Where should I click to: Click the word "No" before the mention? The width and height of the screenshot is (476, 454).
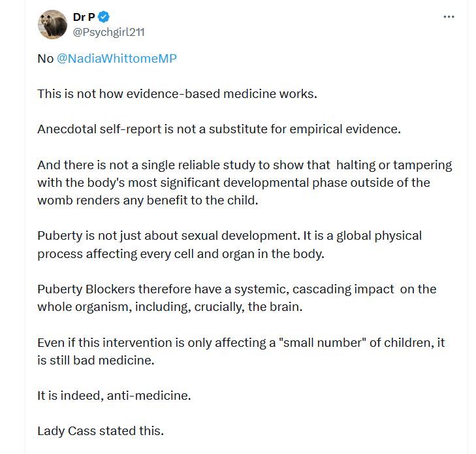45,58
